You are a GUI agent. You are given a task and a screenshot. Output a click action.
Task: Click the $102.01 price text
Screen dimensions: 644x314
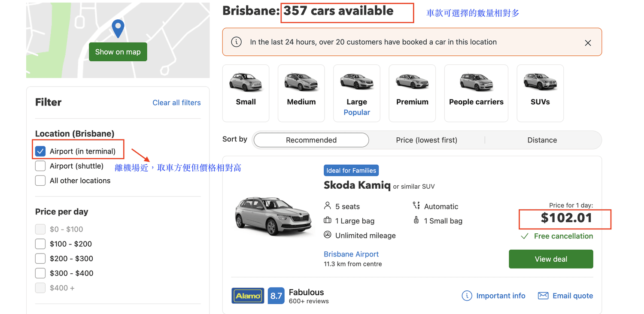tap(566, 218)
